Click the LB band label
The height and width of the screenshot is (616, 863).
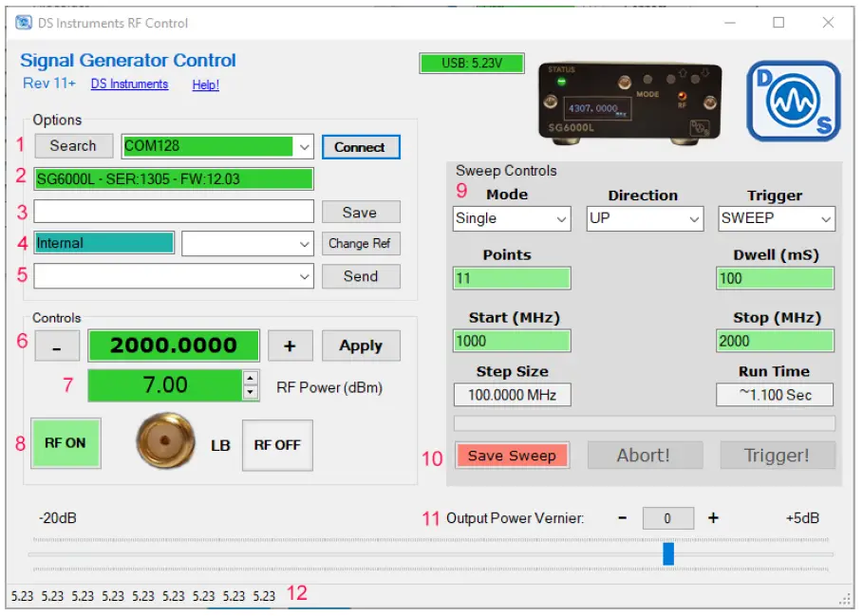[x=220, y=445]
